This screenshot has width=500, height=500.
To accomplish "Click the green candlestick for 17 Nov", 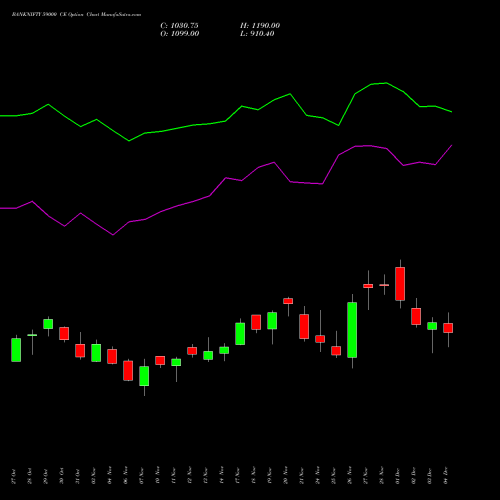I will 240,334.
